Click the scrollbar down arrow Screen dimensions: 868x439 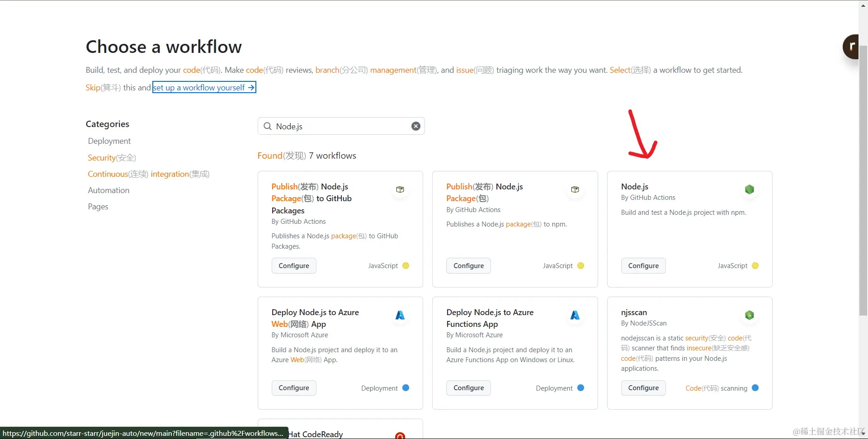tap(863, 433)
